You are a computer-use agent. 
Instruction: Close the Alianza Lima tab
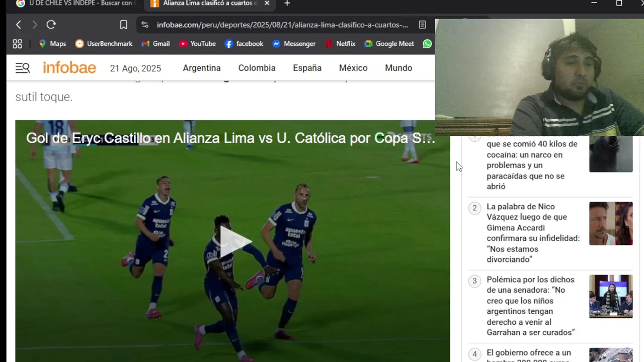coord(267,4)
